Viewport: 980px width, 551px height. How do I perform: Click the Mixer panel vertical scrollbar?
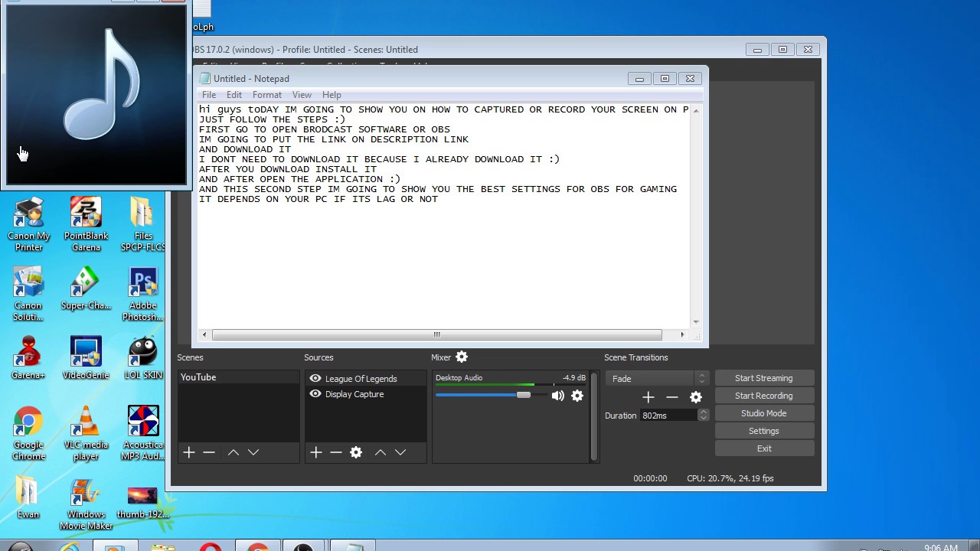pyautogui.click(x=593, y=416)
